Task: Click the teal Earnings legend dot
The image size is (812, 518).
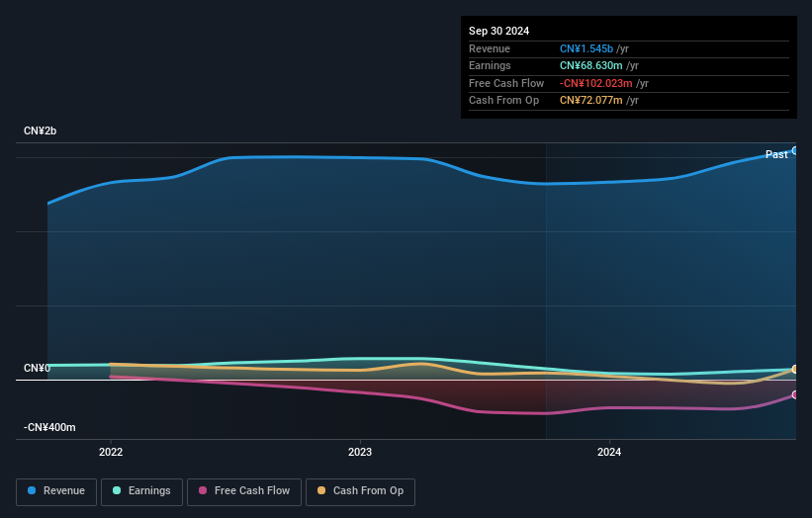Action: tap(117, 490)
